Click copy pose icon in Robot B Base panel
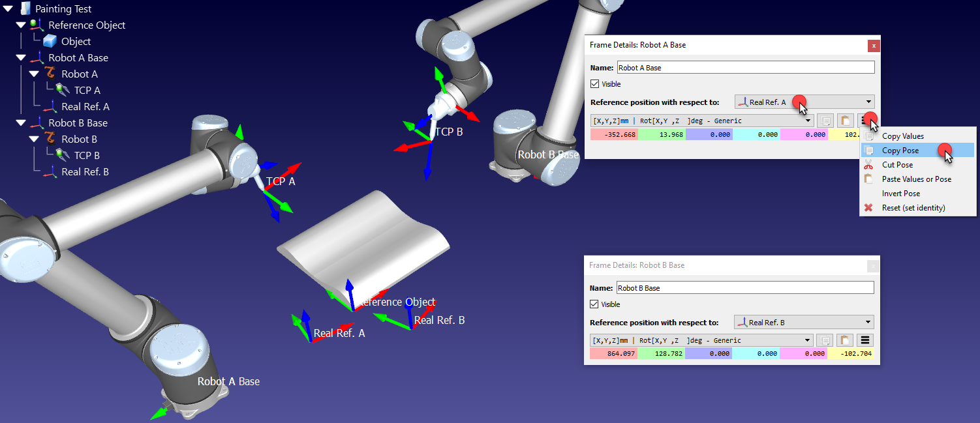The height and width of the screenshot is (423, 980). pos(825,340)
